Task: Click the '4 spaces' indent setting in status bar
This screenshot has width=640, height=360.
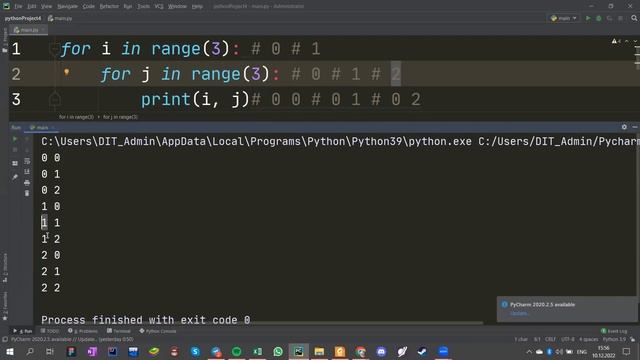Action: pyautogui.click(x=589, y=339)
